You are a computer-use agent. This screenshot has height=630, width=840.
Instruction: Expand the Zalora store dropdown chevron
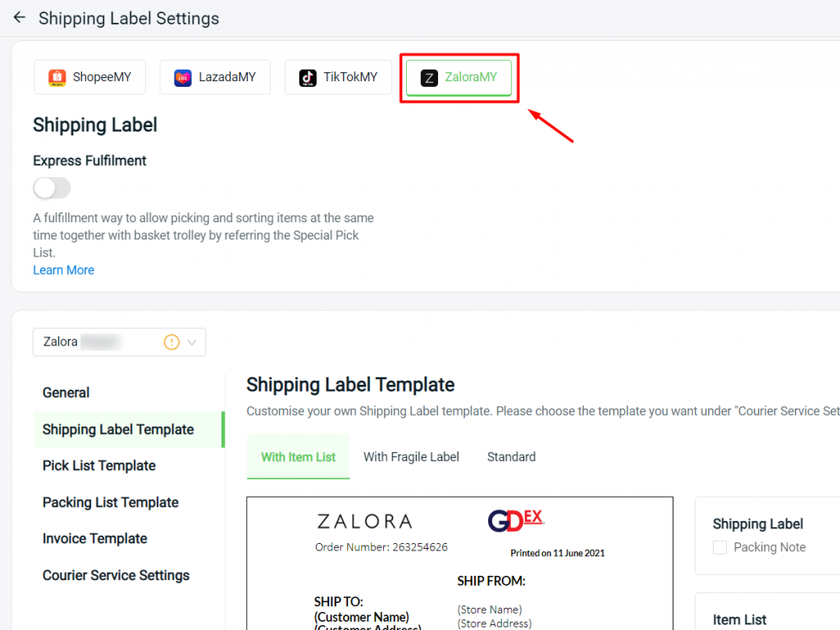(x=192, y=342)
